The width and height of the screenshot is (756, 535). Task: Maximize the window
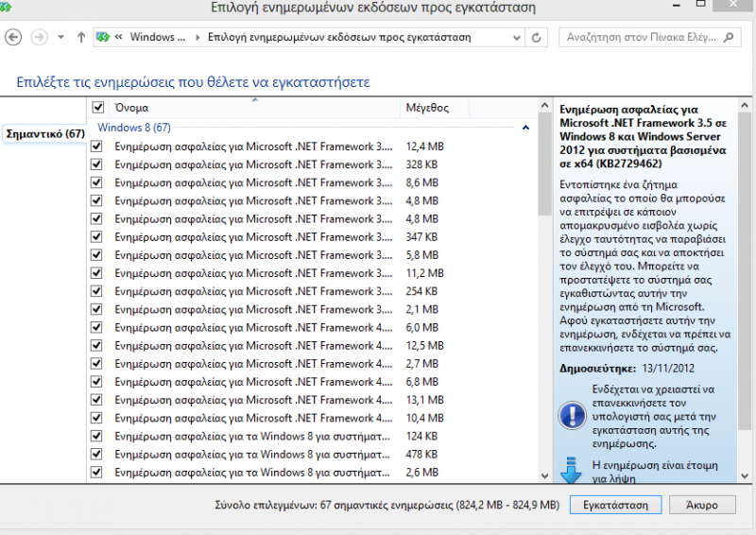[700, 5]
